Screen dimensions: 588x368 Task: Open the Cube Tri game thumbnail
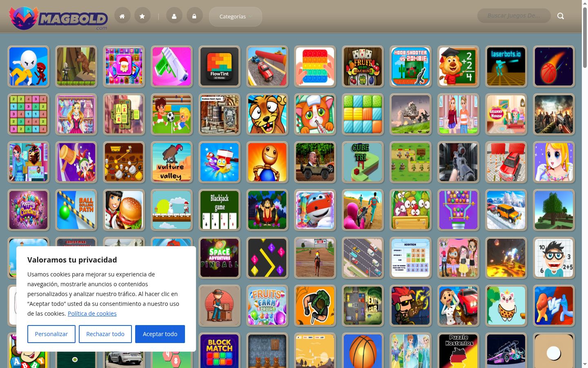click(363, 162)
